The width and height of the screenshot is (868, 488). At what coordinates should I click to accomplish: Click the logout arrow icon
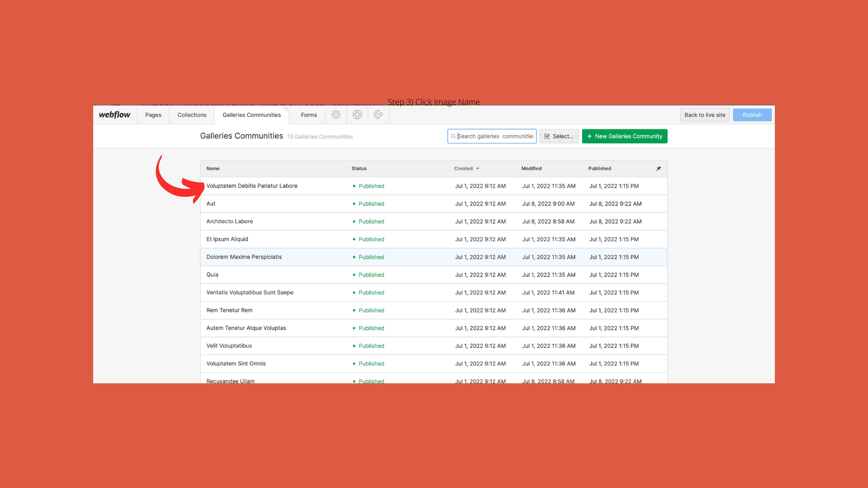coord(378,115)
